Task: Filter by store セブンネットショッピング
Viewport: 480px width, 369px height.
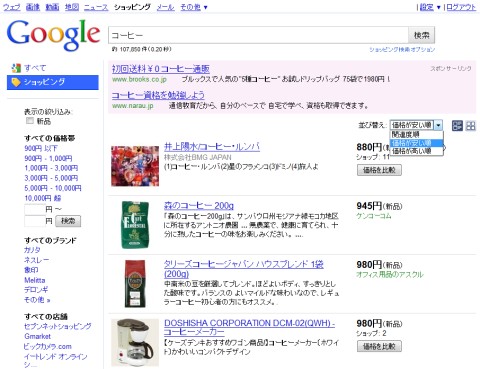Action: point(58,326)
